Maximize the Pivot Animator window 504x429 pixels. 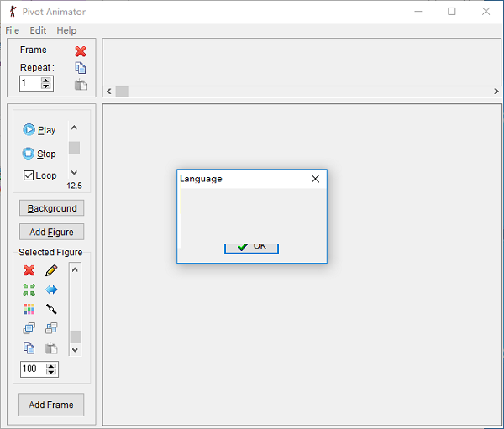(x=452, y=12)
